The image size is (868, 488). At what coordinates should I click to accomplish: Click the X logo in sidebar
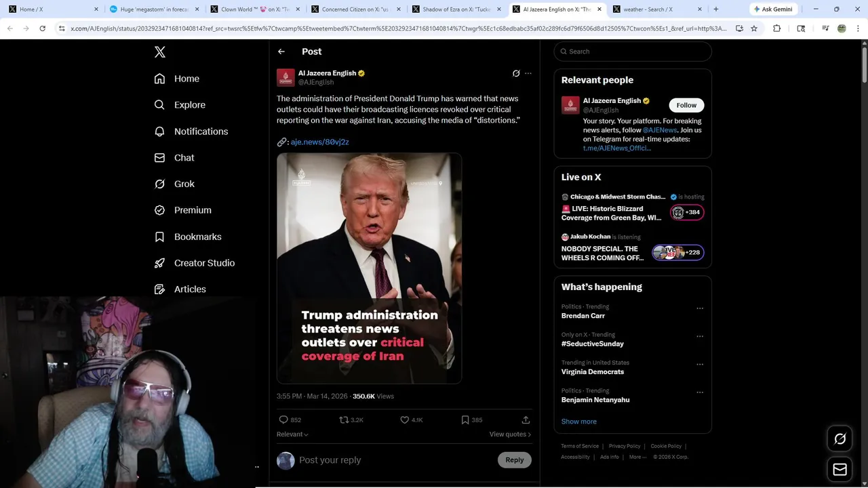[x=160, y=52]
